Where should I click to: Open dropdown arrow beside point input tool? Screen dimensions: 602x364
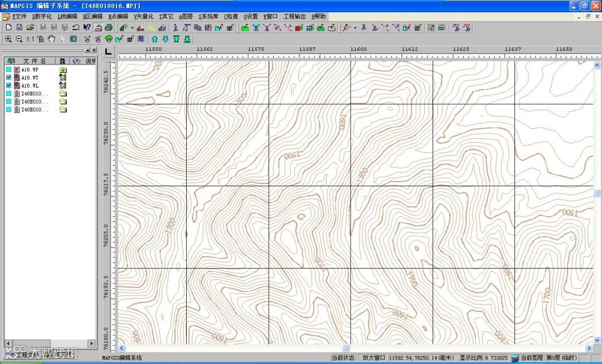point(132,28)
